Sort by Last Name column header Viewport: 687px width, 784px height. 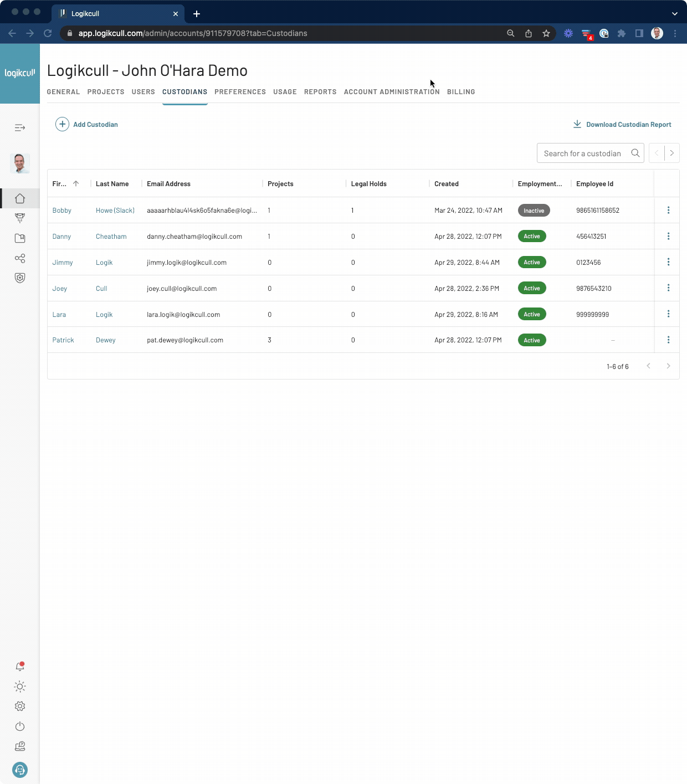[112, 184]
